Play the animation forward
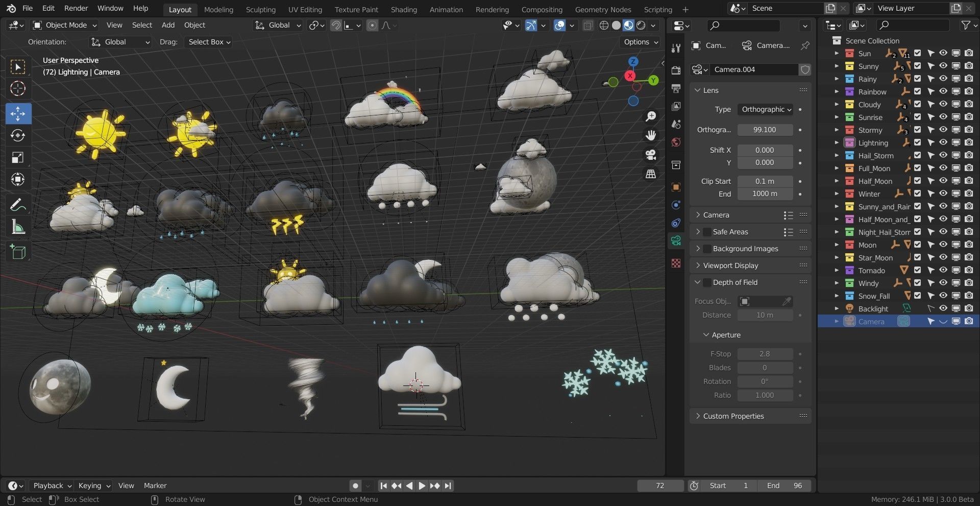This screenshot has width=980, height=506. (x=422, y=486)
